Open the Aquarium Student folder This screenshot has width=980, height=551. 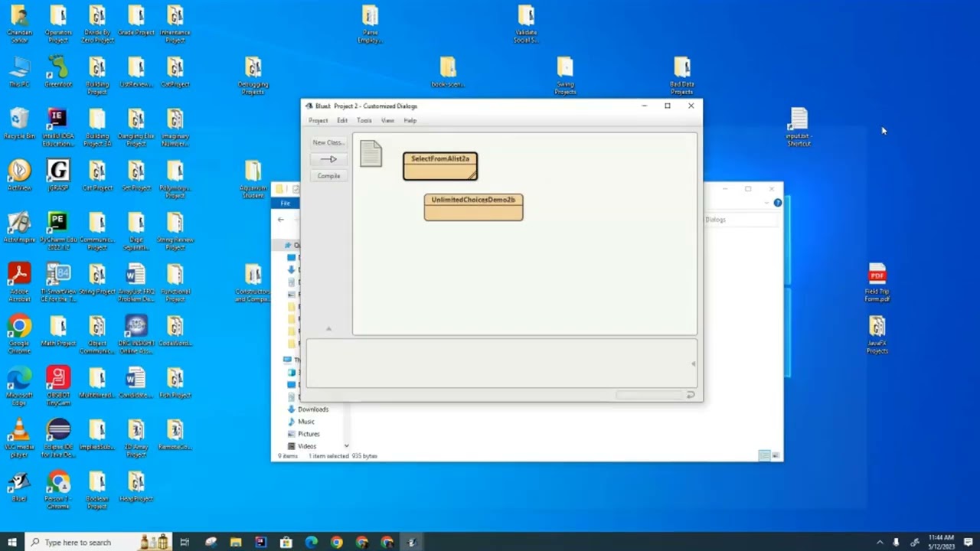(x=253, y=179)
